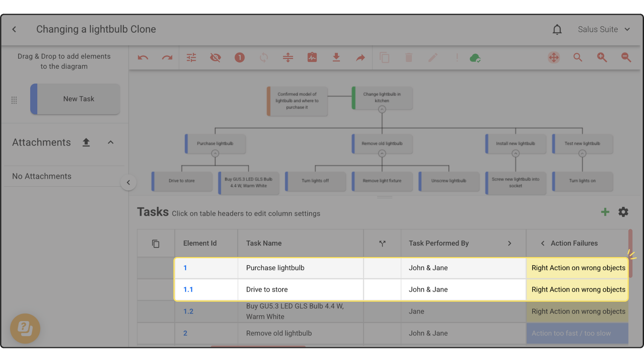Open element 1.1 link in table
The image size is (644, 362).
pyautogui.click(x=188, y=290)
